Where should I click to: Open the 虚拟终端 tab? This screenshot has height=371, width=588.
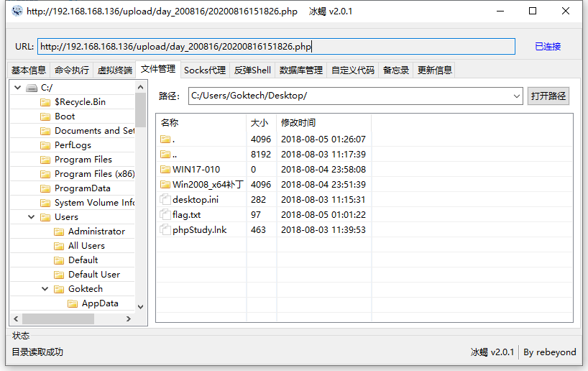[115, 70]
